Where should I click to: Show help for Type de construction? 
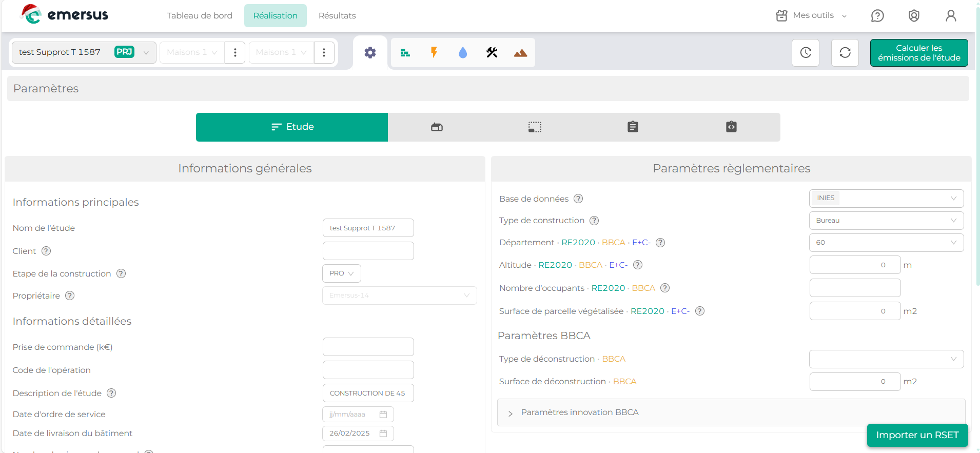click(594, 221)
